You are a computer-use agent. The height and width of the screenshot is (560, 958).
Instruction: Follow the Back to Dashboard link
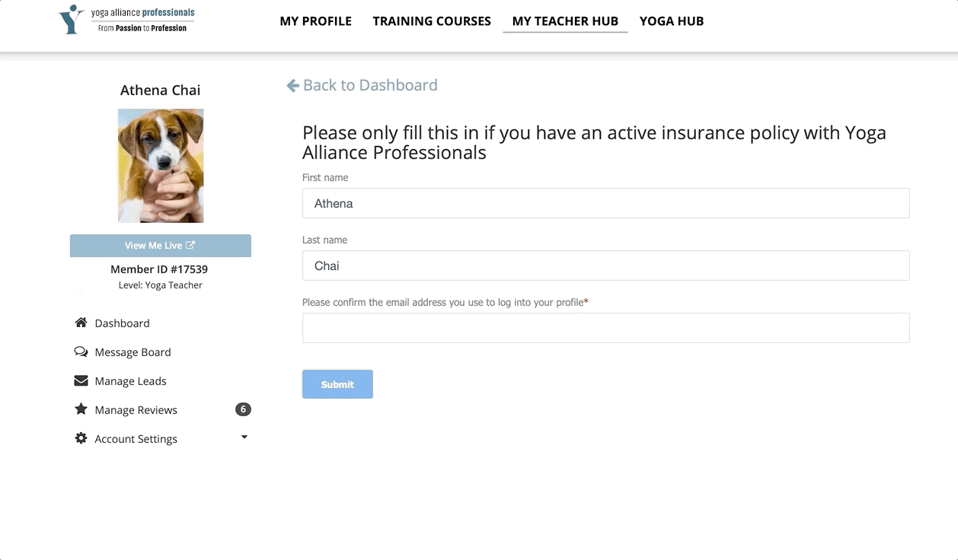(x=370, y=85)
